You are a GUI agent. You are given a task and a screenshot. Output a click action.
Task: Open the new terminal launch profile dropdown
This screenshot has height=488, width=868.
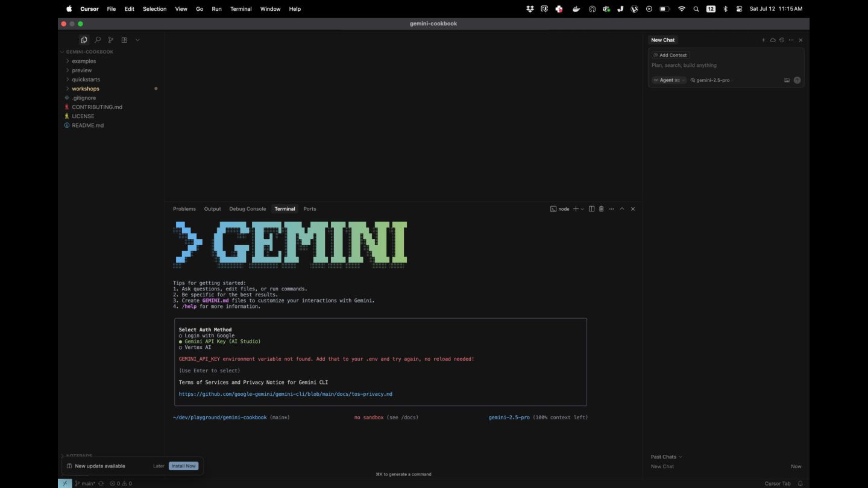tap(582, 209)
